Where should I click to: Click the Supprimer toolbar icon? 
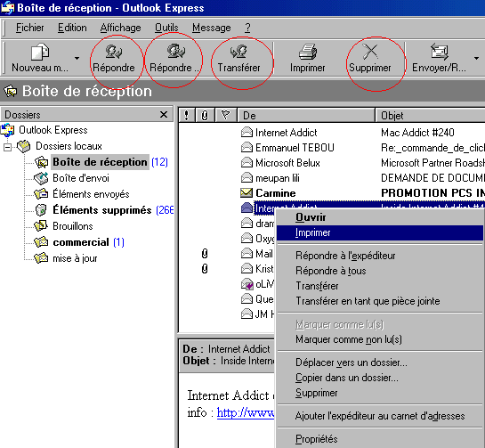(x=370, y=51)
